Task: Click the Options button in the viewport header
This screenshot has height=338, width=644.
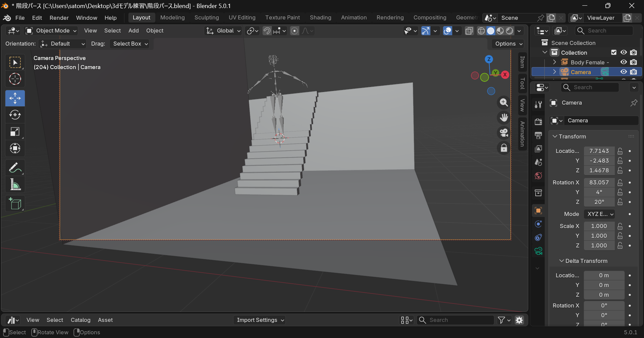Action: pos(508,44)
